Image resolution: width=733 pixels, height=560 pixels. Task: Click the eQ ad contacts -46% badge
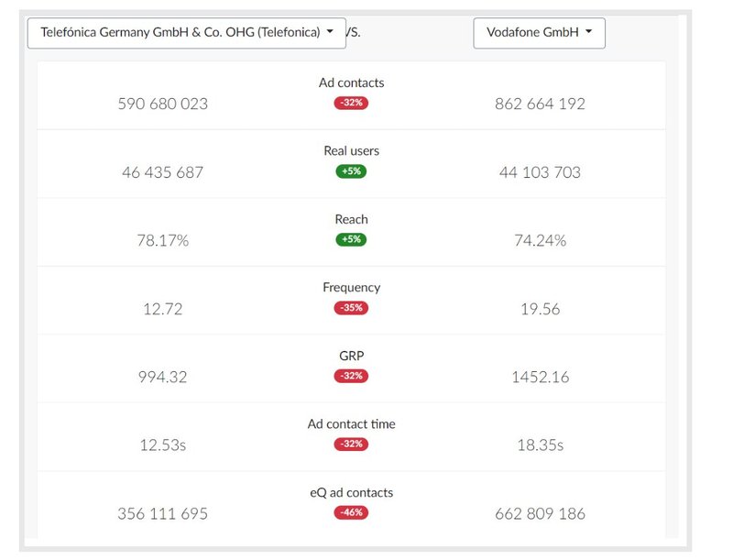pyautogui.click(x=351, y=512)
